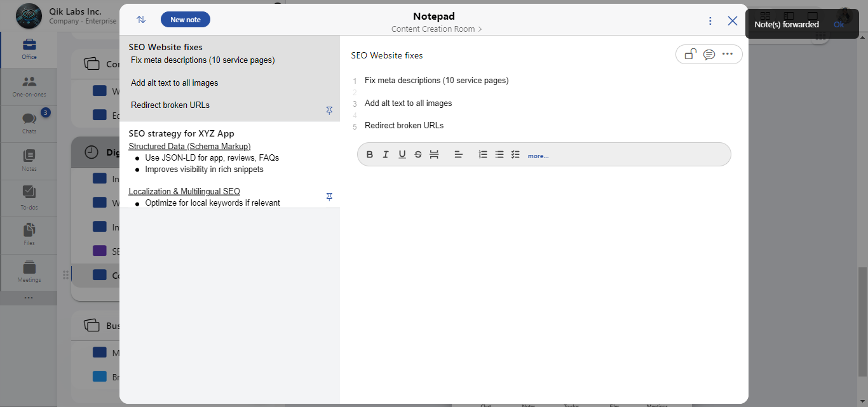The image size is (868, 407).
Task: Apply italic formatting
Action: 386,155
